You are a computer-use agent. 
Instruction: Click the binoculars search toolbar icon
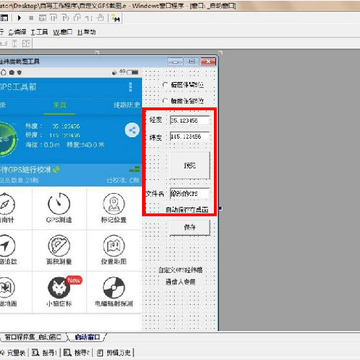point(115,18)
